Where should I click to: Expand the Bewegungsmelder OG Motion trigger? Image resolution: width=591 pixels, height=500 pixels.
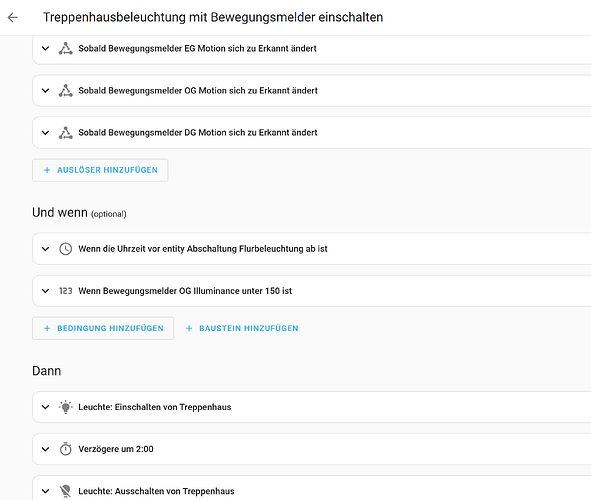[46, 91]
